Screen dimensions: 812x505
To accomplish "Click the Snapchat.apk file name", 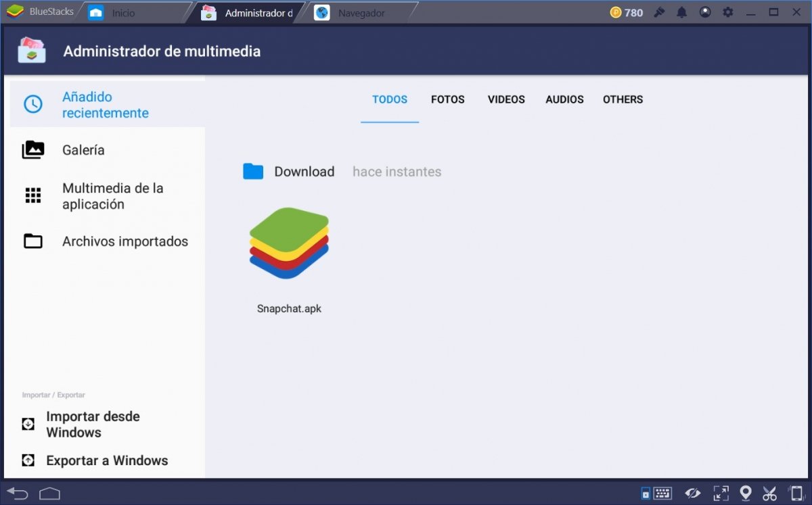I will tap(289, 309).
